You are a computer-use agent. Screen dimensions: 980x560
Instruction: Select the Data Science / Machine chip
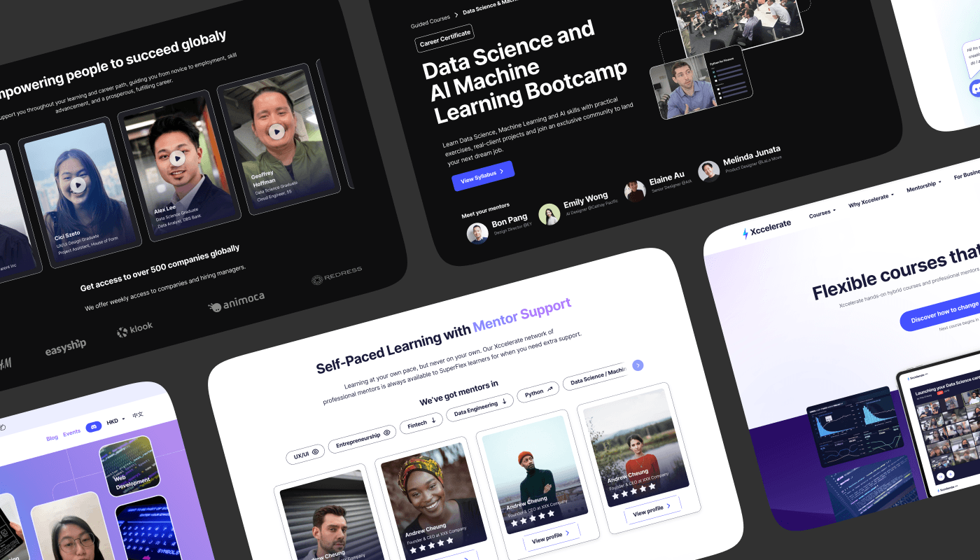(596, 377)
